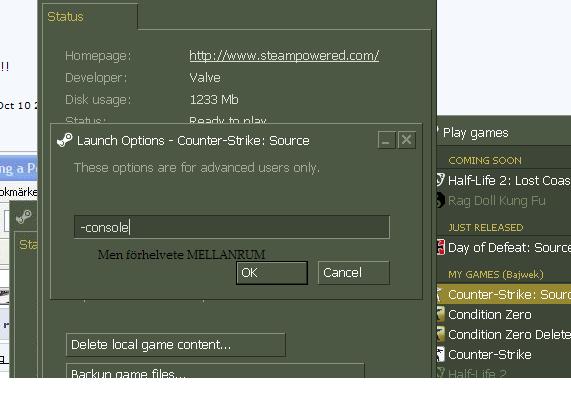
Task: Click the Play games window title
Action: [x=476, y=133]
